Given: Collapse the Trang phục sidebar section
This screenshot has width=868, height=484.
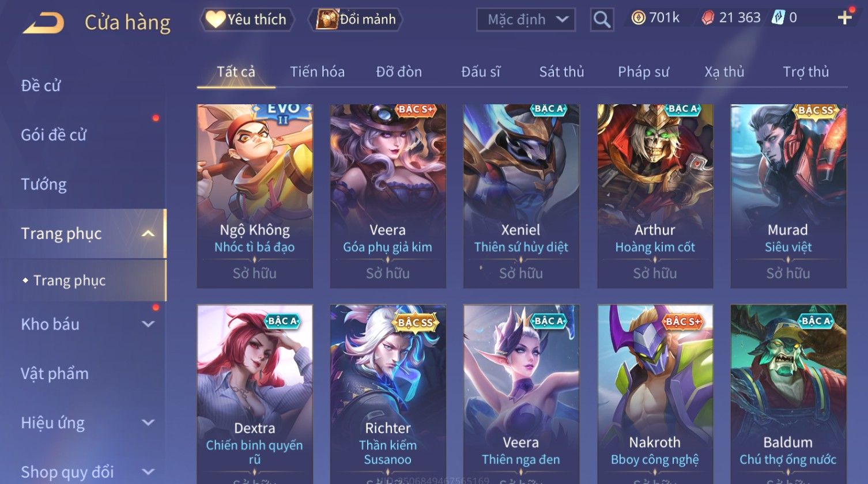Looking at the screenshot, I should tap(148, 234).
